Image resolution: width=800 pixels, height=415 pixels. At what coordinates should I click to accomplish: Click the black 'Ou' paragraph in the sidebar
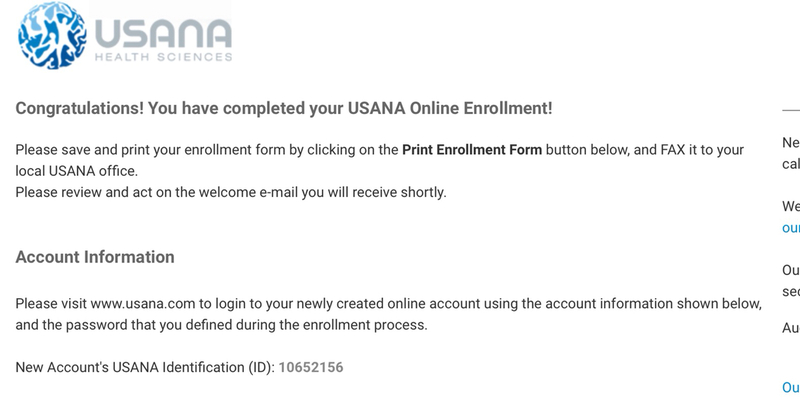[x=790, y=270]
